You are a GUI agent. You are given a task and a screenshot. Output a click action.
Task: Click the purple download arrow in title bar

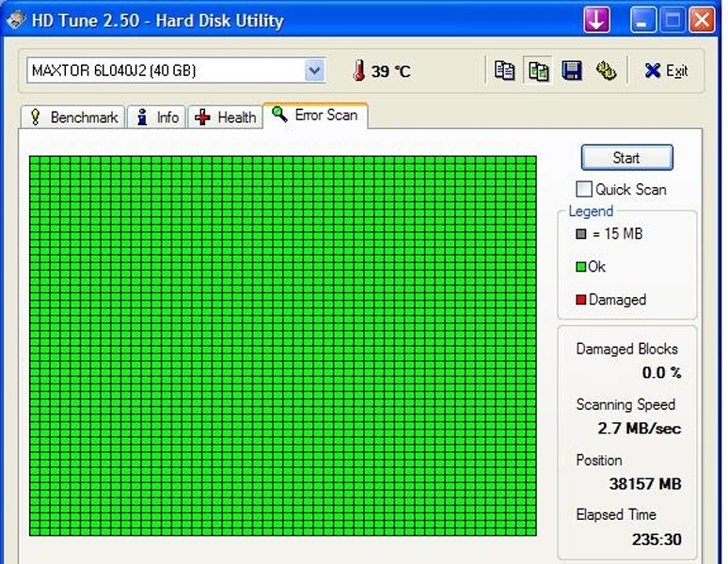[596, 20]
